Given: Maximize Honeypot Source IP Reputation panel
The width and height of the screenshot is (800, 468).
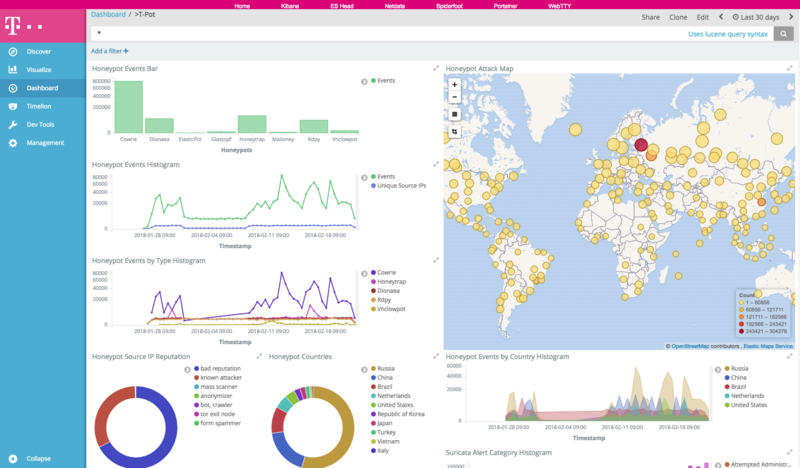Looking at the screenshot, I should [259, 356].
